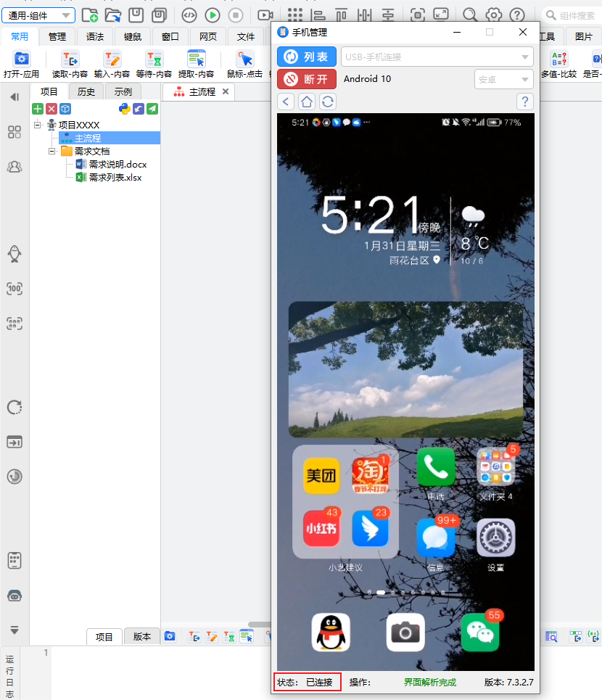Switch to the 历史 tab

click(86, 91)
